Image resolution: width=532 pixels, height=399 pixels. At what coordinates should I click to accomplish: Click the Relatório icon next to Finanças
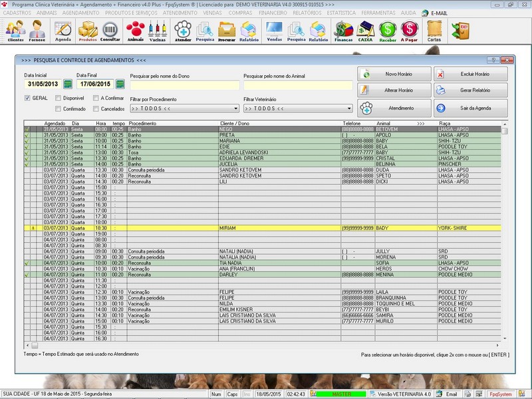[x=319, y=31]
